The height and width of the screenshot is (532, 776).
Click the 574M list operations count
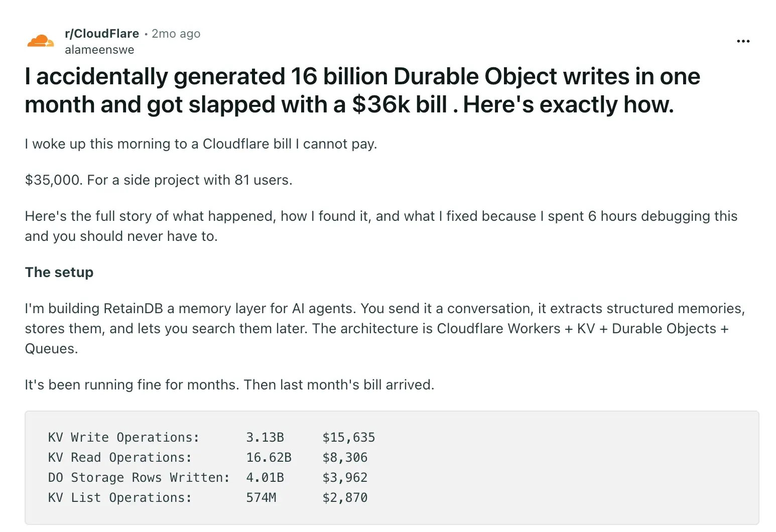261,498
